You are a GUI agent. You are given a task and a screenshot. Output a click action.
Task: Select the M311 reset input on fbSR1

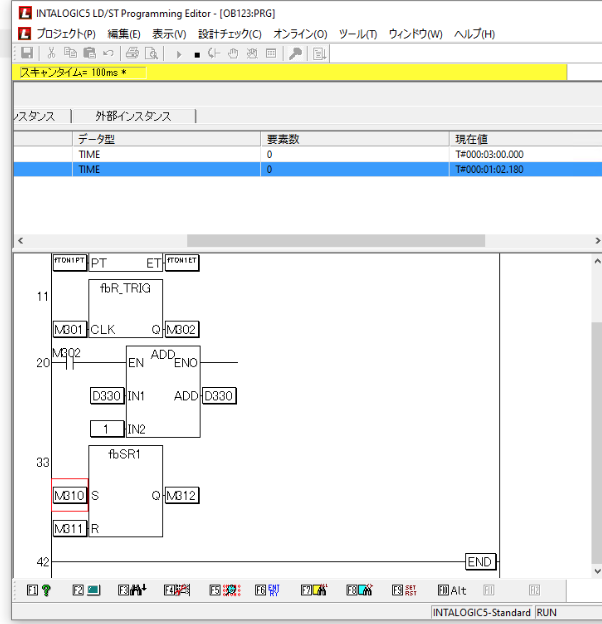(x=69, y=527)
